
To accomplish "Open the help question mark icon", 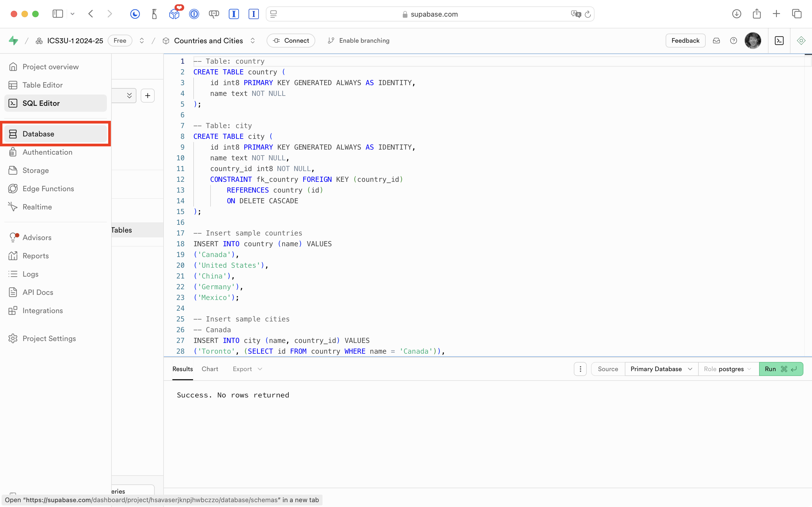I will coord(733,41).
